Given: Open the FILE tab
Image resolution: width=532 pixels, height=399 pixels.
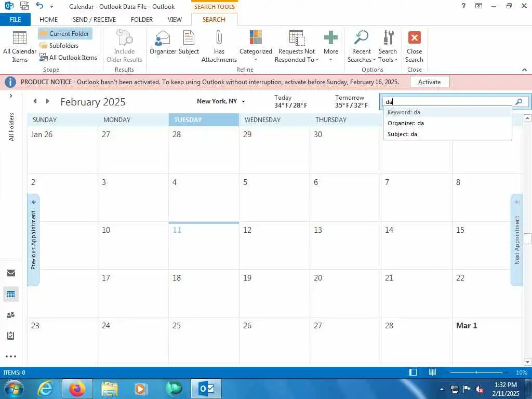Looking at the screenshot, I should pos(15,20).
